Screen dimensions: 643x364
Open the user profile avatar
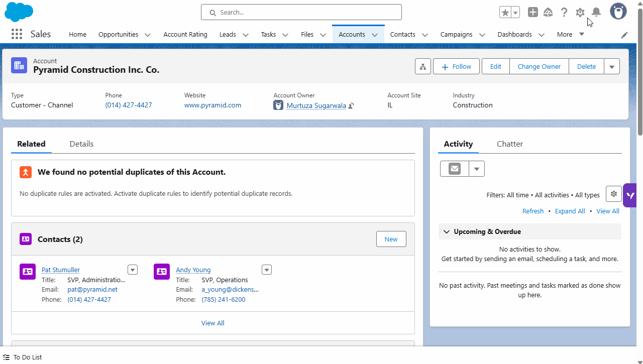pos(618,12)
